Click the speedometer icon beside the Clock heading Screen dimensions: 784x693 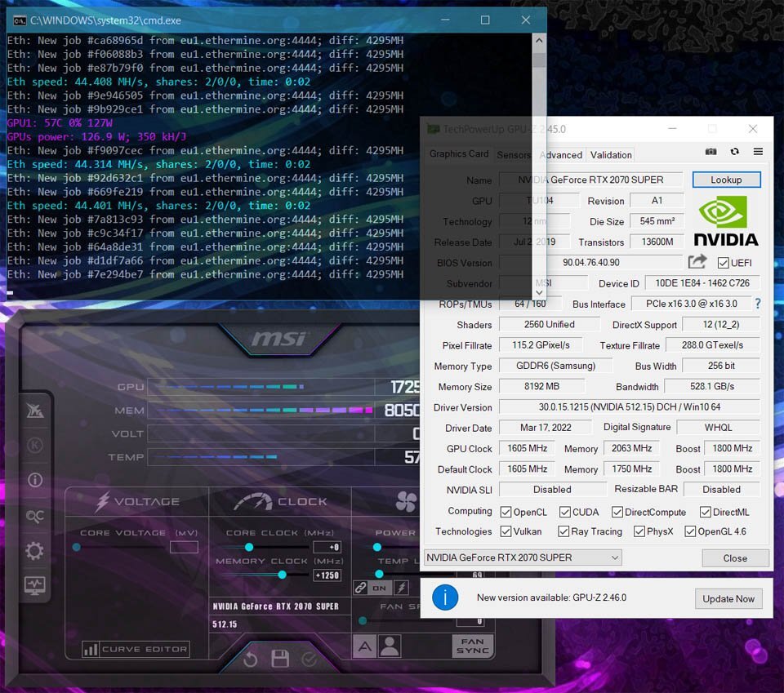pos(253,502)
